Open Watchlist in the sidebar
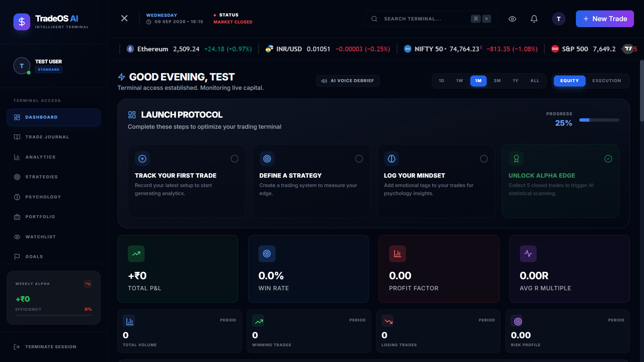Screen dimensions: 644x362 click(54, 237)
